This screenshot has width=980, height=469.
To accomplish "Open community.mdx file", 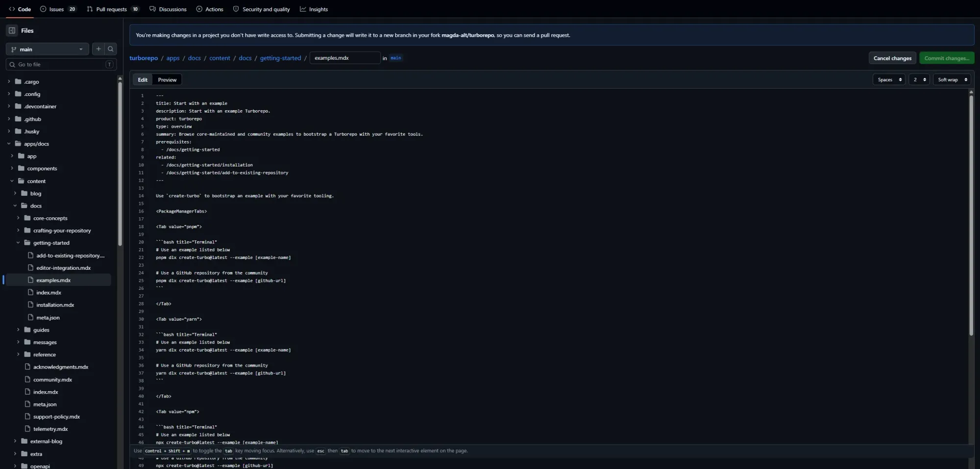I will tap(52, 379).
